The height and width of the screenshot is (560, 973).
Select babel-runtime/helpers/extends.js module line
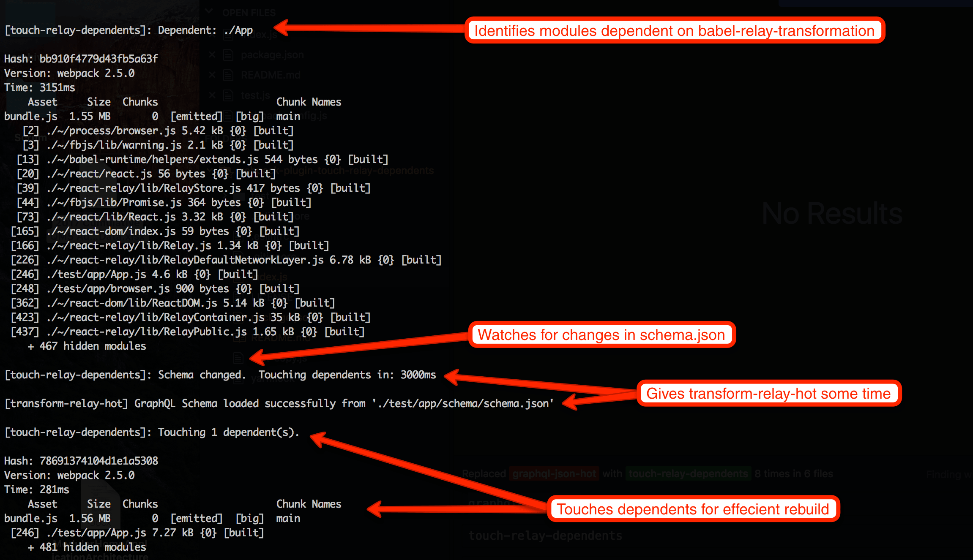[202, 159]
